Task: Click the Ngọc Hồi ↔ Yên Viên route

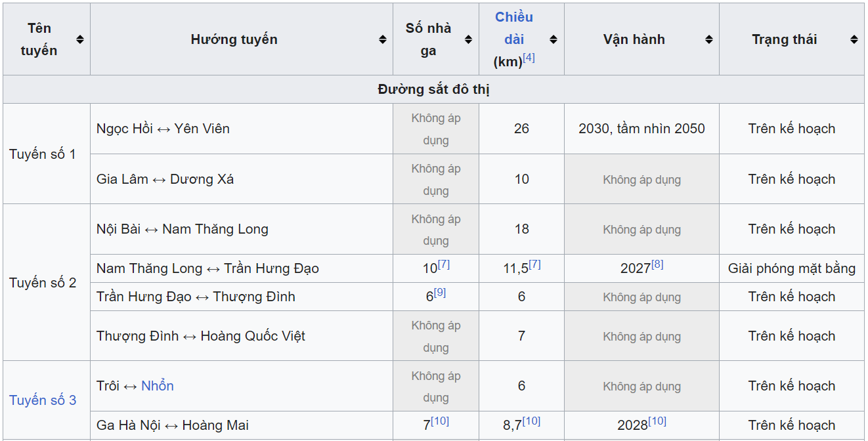Action: pyautogui.click(x=163, y=129)
